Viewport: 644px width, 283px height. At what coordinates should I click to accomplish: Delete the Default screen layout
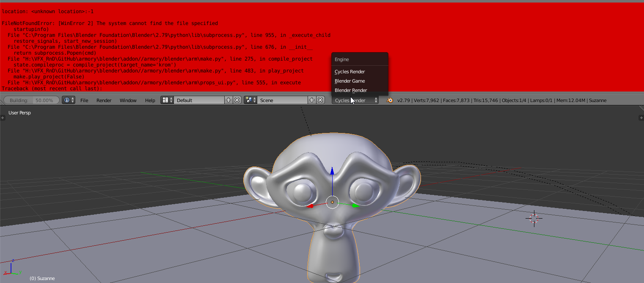[x=237, y=100]
